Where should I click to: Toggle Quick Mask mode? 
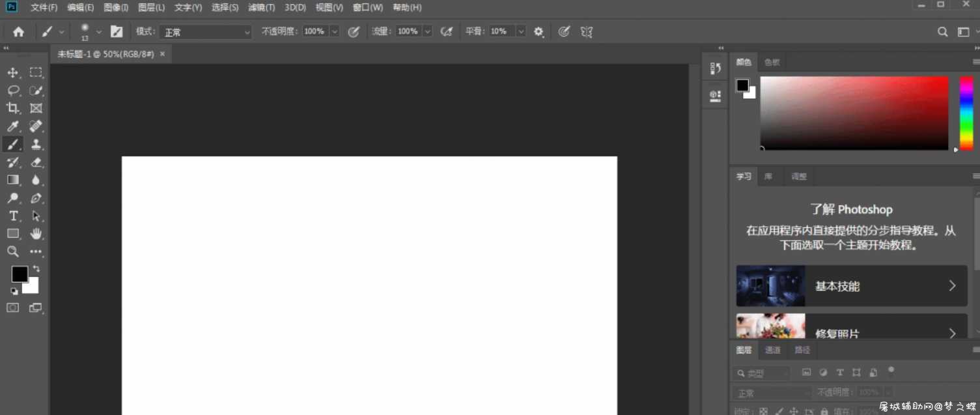coord(12,308)
